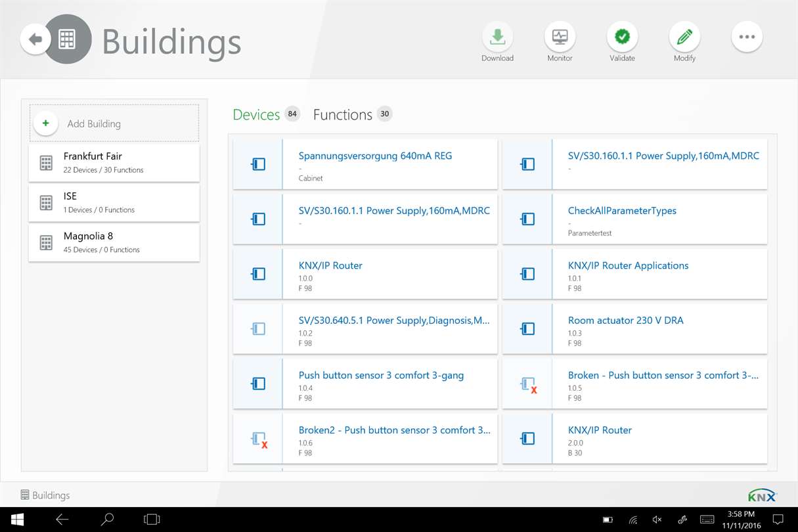Select the ISE building entry
The width and height of the screenshot is (798, 532).
click(x=114, y=203)
